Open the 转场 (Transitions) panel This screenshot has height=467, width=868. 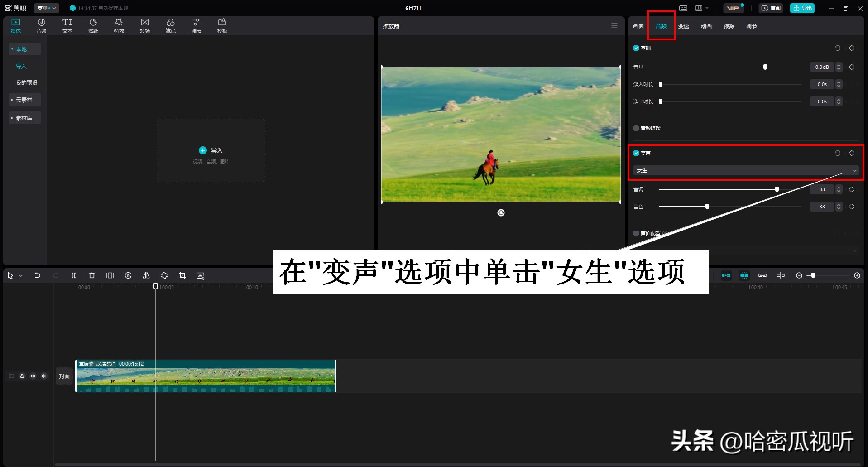click(x=144, y=25)
